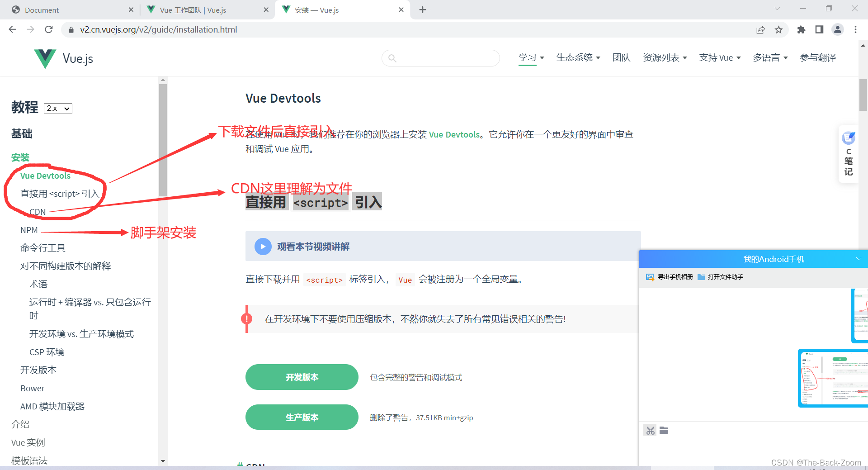The width and height of the screenshot is (868, 470).
Task: Click the sidebar 安装 link
Action: tap(20, 157)
